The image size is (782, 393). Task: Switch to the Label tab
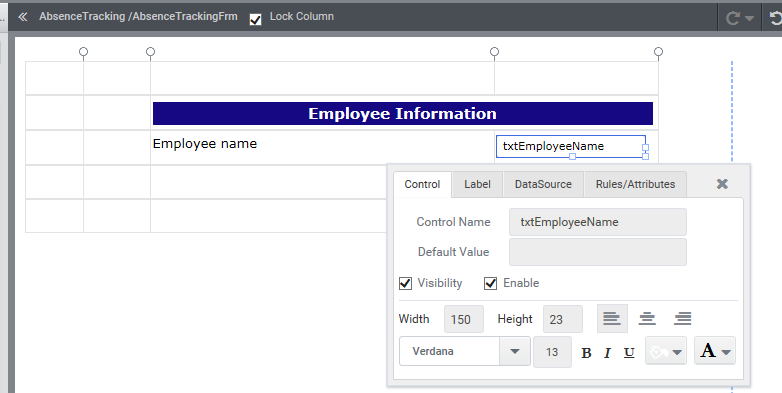(477, 185)
